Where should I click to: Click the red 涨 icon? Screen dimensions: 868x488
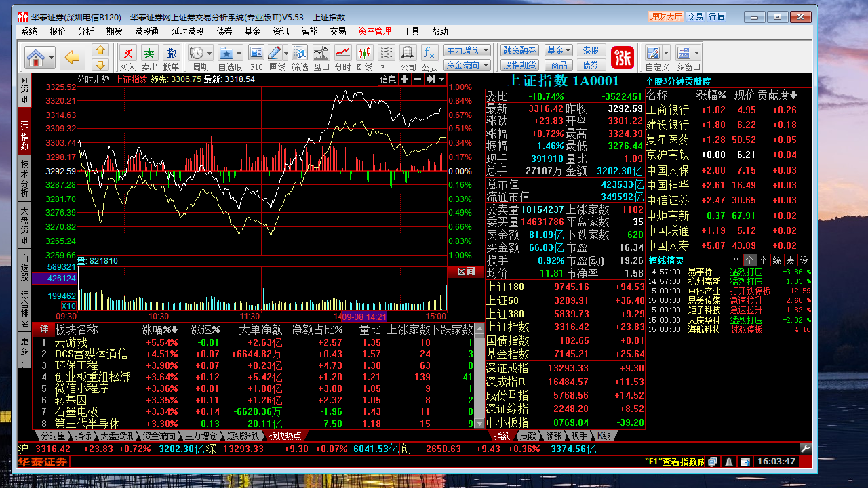point(622,58)
